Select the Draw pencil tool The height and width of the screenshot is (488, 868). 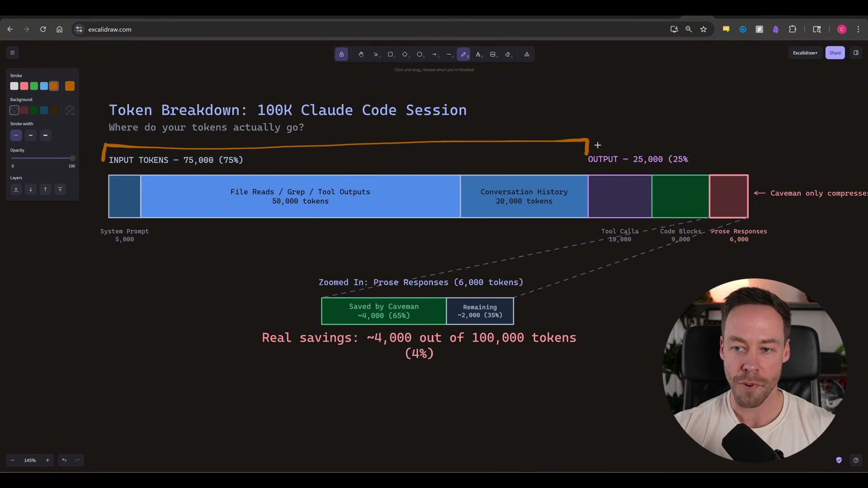(463, 54)
